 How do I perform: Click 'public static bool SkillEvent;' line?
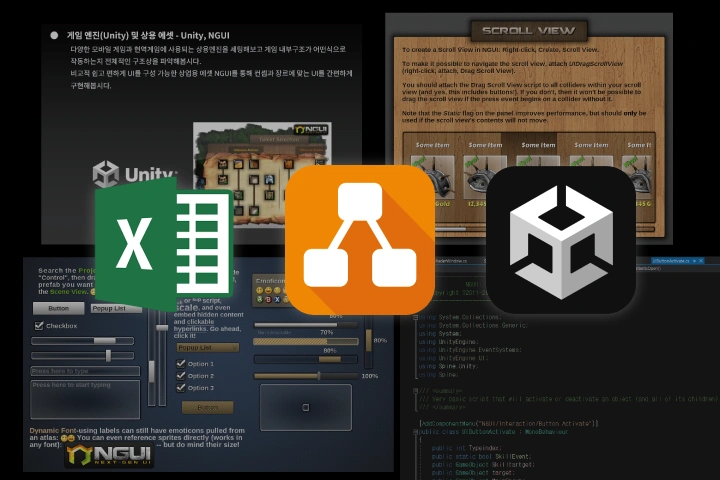481,456
